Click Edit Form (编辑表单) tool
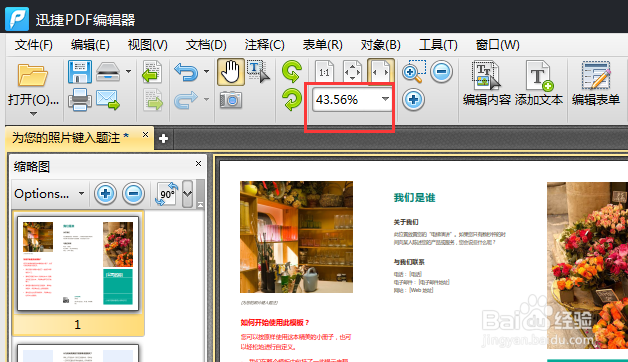628x362 pixels. click(596, 84)
